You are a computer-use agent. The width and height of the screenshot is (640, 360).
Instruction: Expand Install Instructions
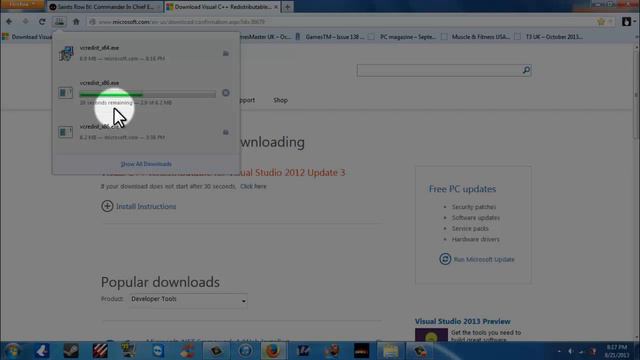click(138, 206)
